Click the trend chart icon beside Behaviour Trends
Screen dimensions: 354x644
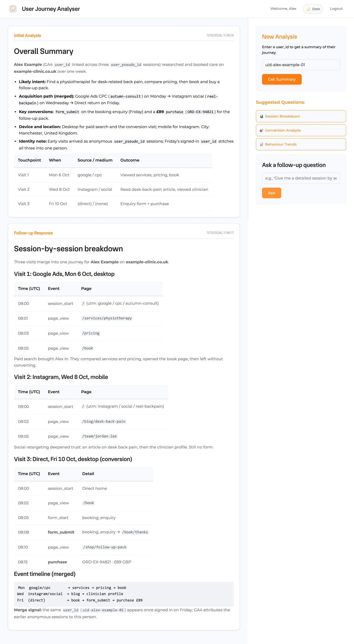(x=261, y=144)
